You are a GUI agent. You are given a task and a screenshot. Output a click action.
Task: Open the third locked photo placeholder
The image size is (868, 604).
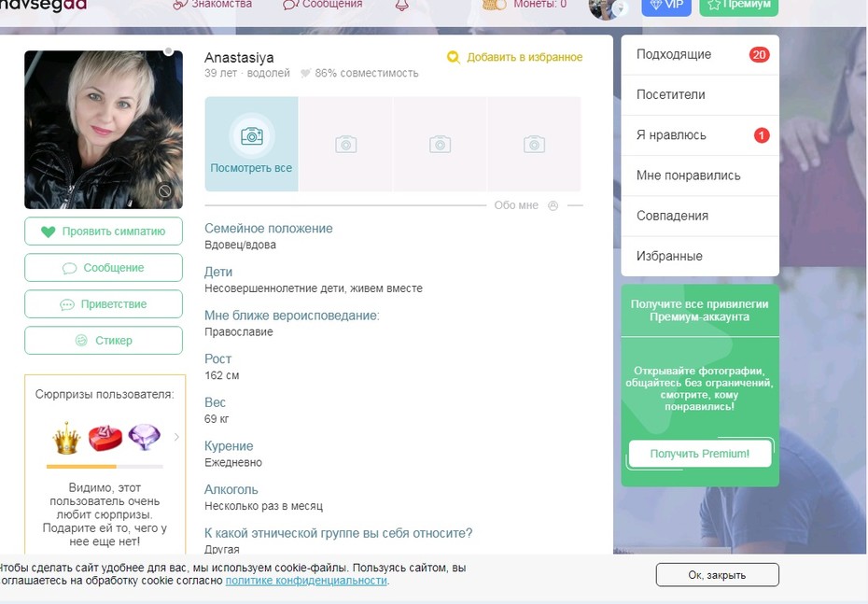click(441, 144)
